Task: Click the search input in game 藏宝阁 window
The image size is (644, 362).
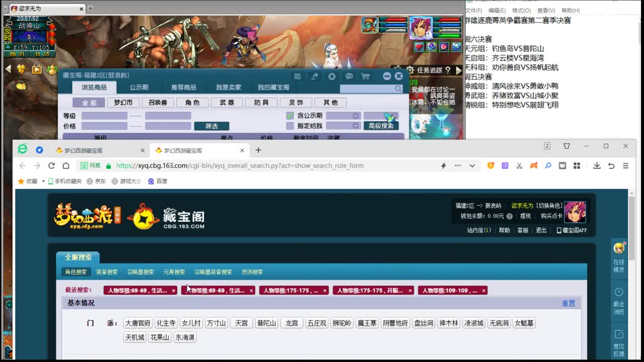Action: tap(367, 88)
